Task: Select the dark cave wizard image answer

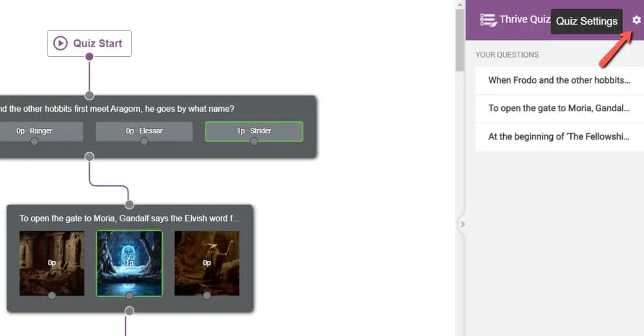Action: pyautogui.click(x=207, y=263)
